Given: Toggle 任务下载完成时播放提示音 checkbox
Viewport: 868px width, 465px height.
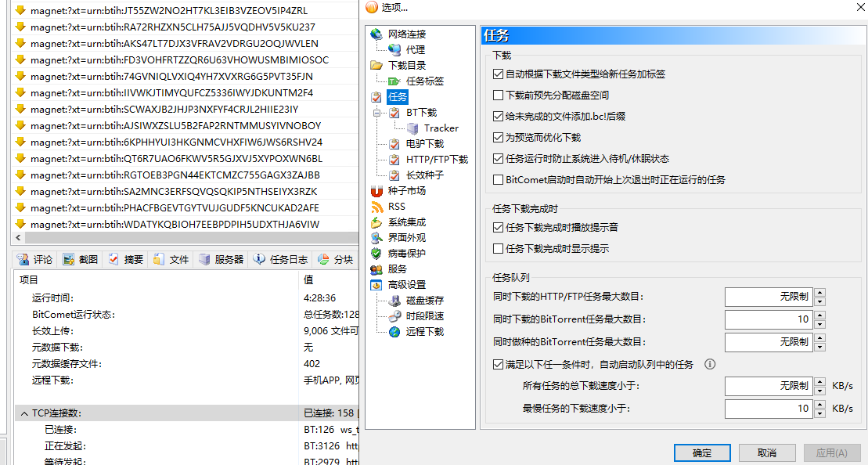Looking at the screenshot, I should point(498,227).
